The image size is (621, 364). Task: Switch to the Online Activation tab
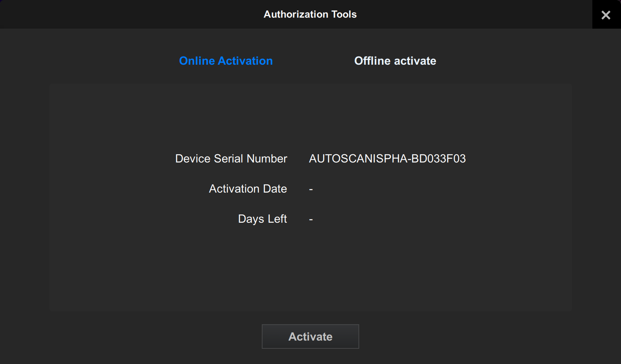[x=226, y=61]
